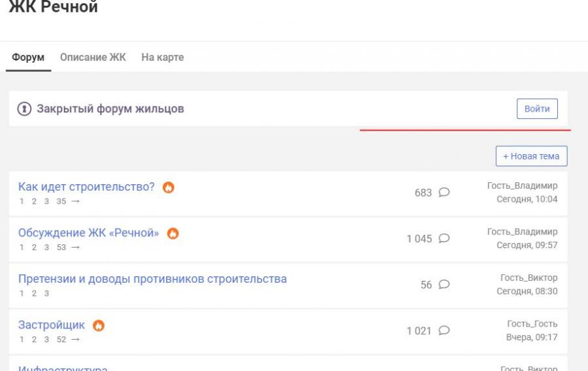The image size is (588, 371).
Task: Open the На карте tab
Action: [163, 57]
